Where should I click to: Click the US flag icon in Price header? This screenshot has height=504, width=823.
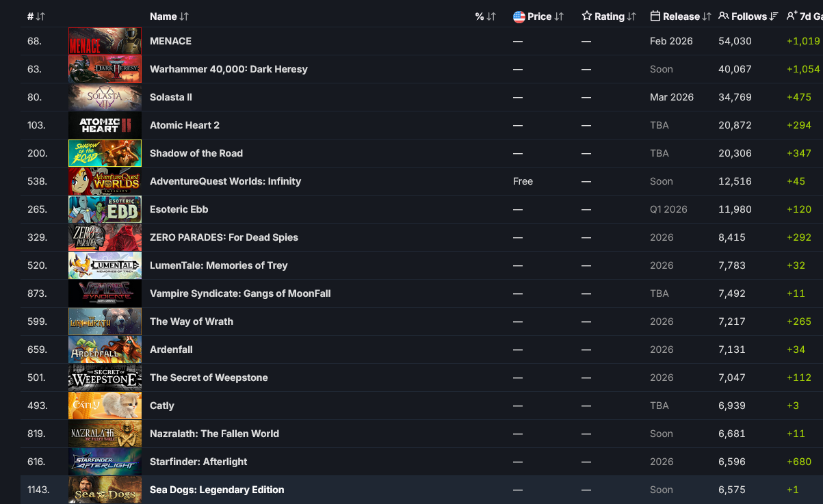pos(519,16)
